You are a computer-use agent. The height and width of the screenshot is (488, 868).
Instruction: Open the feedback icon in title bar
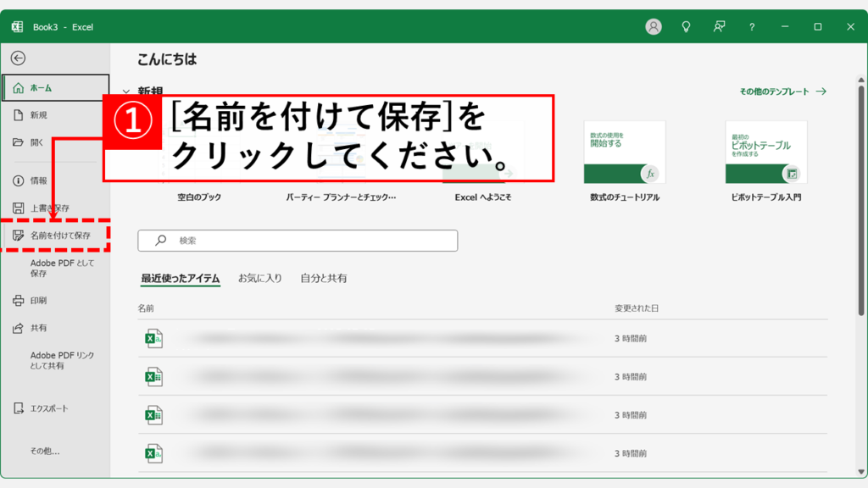coord(719,26)
